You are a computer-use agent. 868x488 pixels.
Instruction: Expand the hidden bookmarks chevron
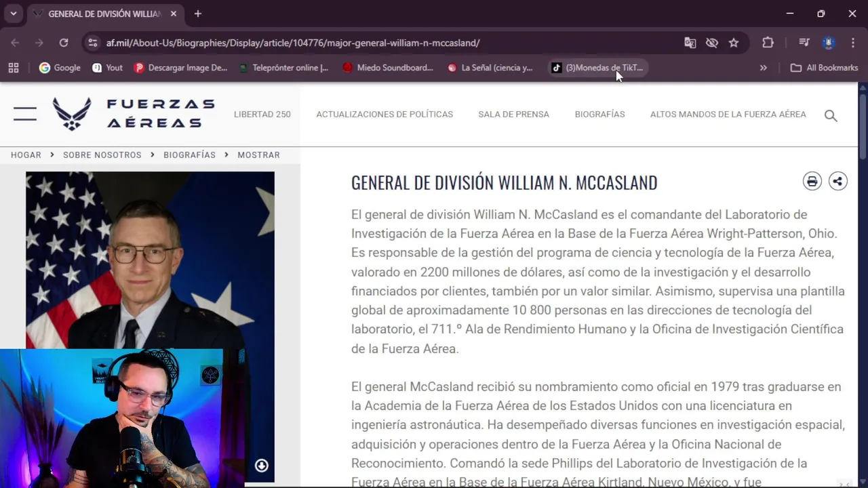(x=764, y=68)
